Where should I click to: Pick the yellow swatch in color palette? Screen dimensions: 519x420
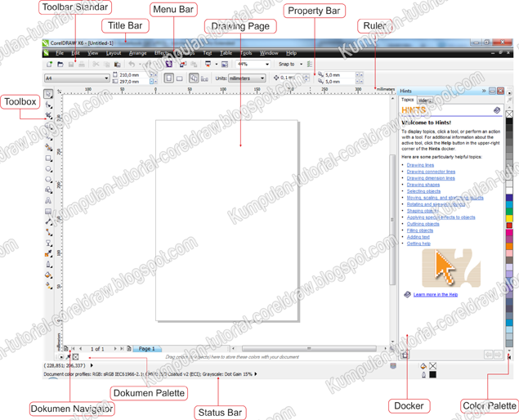pyautogui.click(x=509, y=218)
